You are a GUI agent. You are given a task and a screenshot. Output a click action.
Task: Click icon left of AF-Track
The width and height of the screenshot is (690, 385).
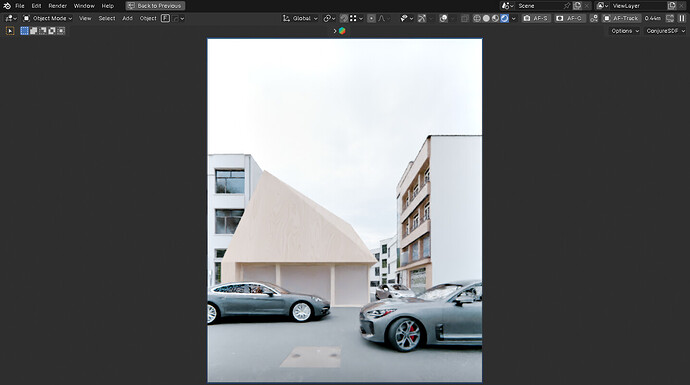point(594,18)
